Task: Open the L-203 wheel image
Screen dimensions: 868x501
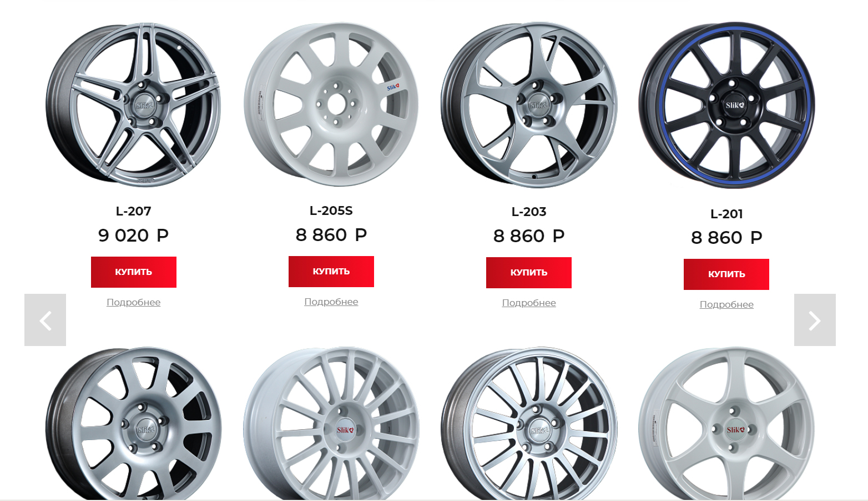Action: (529, 106)
